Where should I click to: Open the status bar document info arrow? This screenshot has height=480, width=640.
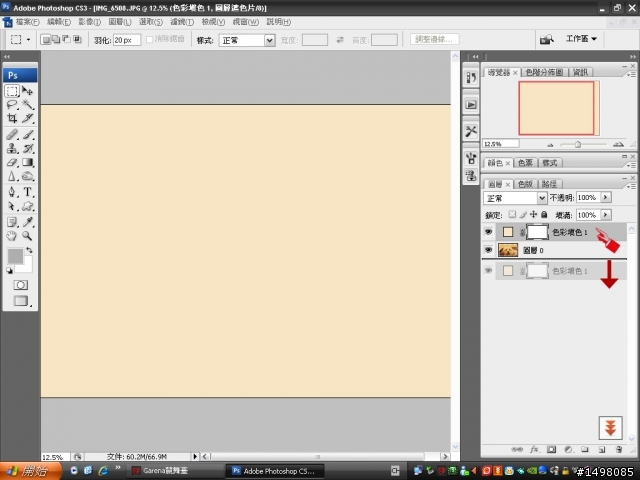[195, 456]
